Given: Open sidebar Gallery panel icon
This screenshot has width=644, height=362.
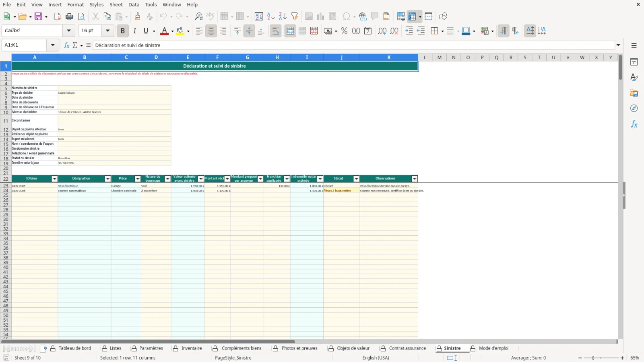Looking at the screenshot, I should (634, 93).
